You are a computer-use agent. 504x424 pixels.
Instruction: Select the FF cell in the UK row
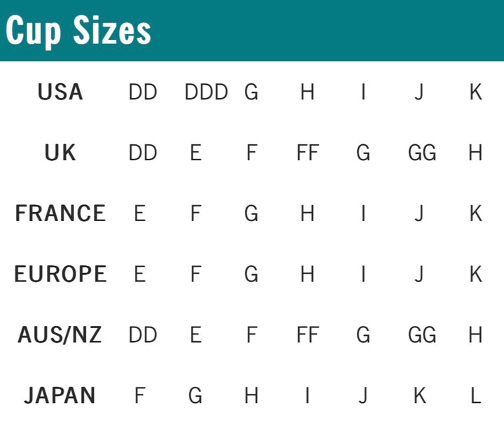(307, 153)
